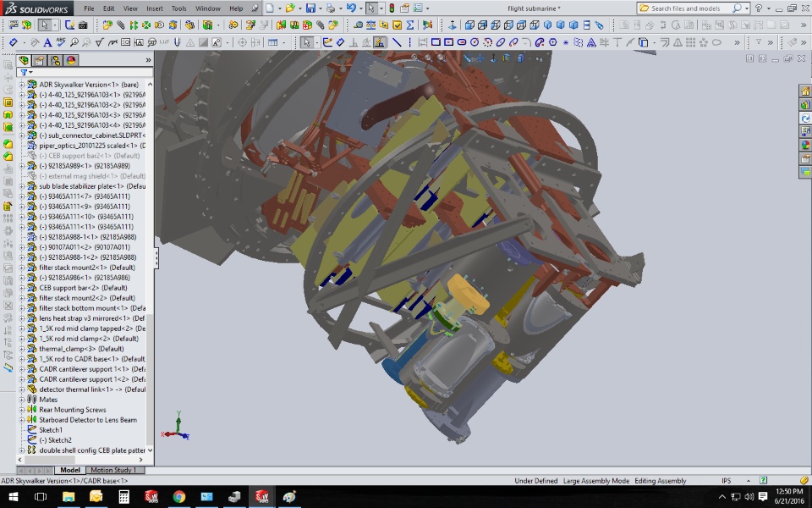This screenshot has height=508, width=812.
Task: Expand the Mates folder in the tree
Action: click(x=22, y=400)
